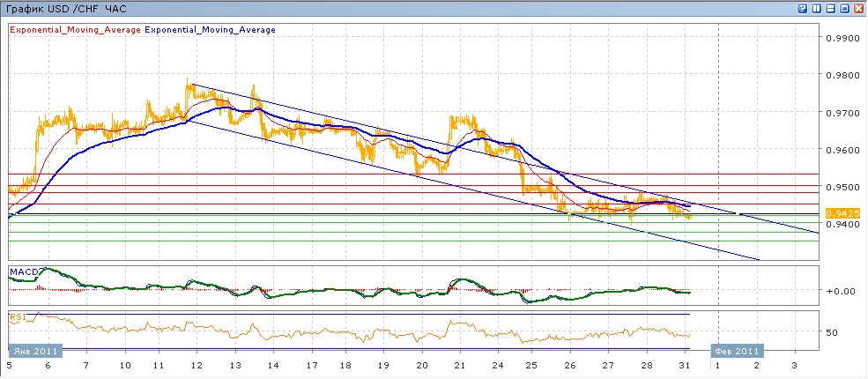The height and width of the screenshot is (379, 868).
Task: Click the horizontal split window icon
Action: (830, 8)
